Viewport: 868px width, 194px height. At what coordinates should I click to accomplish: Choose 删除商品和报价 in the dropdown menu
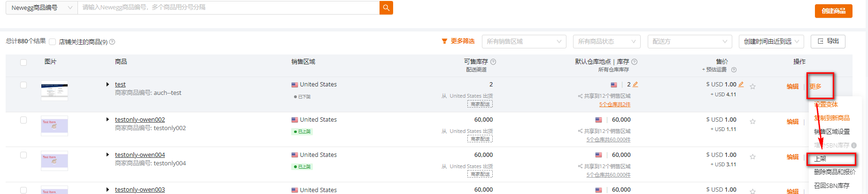pyautogui.click(x=835, y=172)
